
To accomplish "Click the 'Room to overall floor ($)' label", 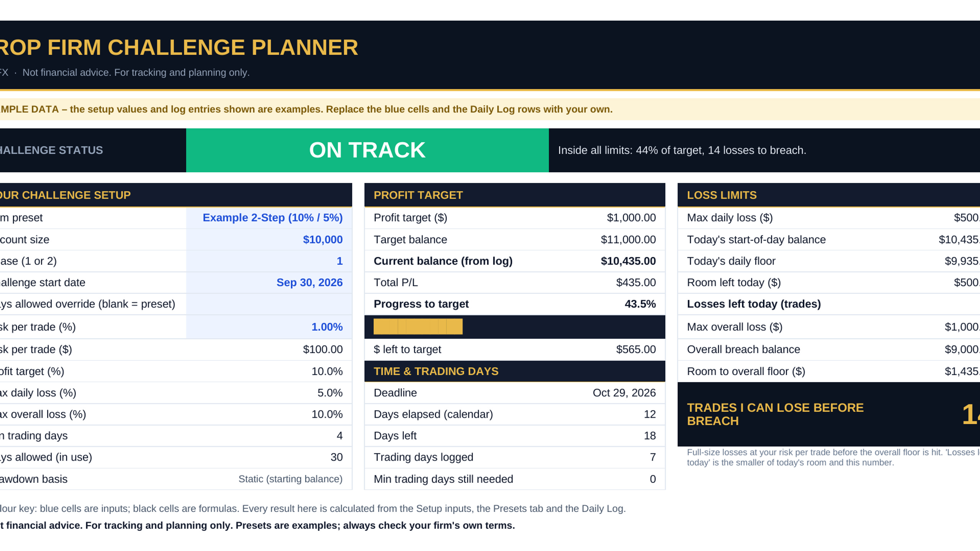I will point(746,371).
